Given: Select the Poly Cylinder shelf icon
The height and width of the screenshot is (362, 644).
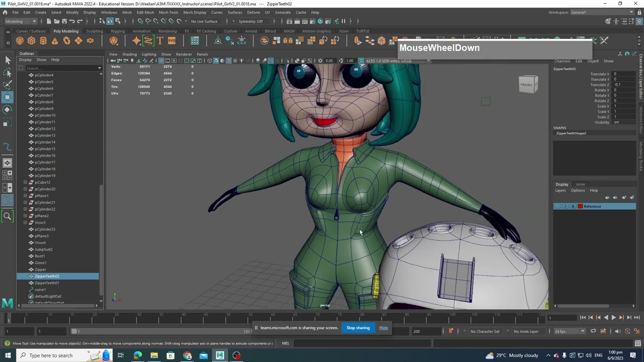Looking at the screenshot, I should tap(43, 41).
